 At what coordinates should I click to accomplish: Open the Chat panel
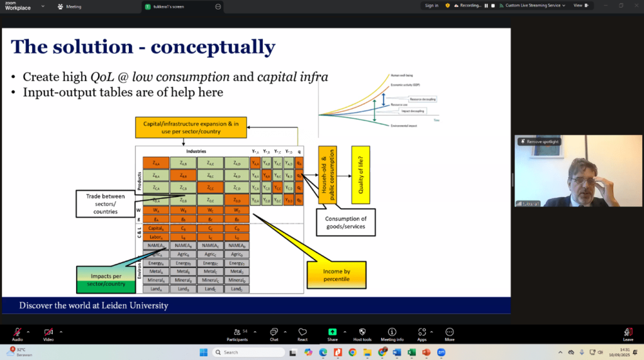click(x=274, y=332)
